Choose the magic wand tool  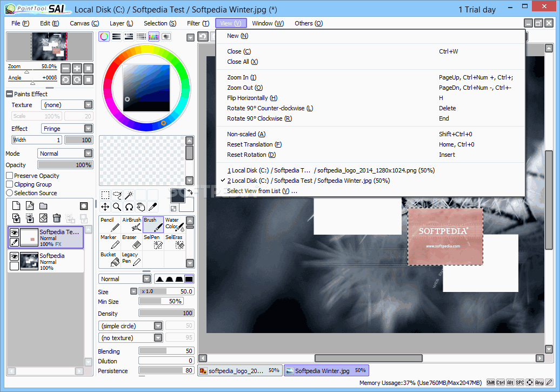pos(129,195)
